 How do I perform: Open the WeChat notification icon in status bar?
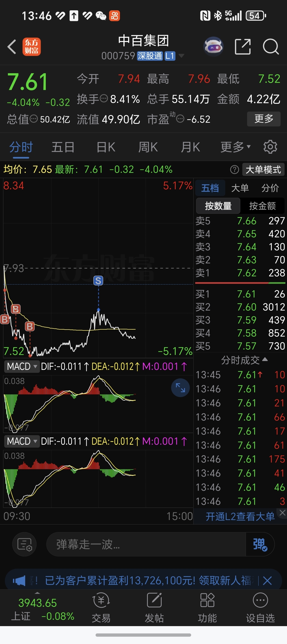coord(101,16)
